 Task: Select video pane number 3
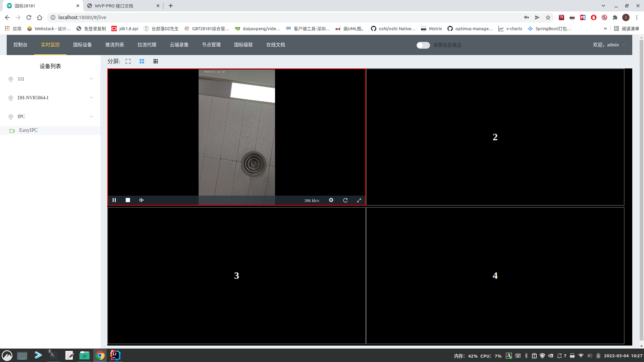pyautogui.click(x=236, y=276)
